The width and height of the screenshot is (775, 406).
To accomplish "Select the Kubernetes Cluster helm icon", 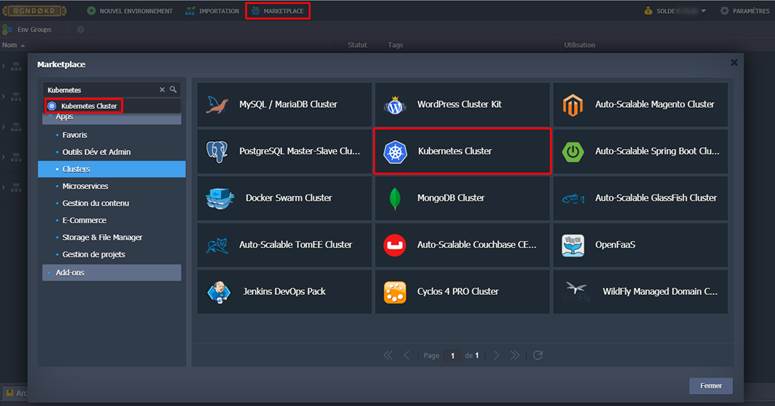I will click(x=395, y=152).
